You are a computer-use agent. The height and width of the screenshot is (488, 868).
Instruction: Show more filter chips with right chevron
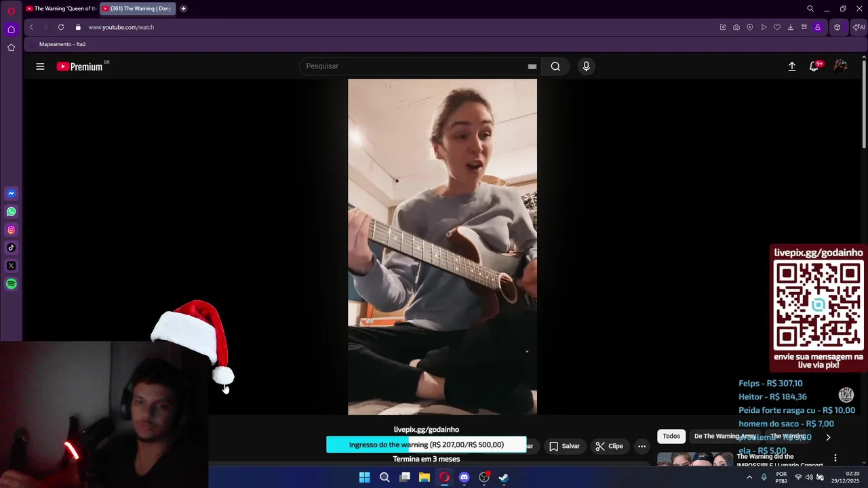pos(828,437)
